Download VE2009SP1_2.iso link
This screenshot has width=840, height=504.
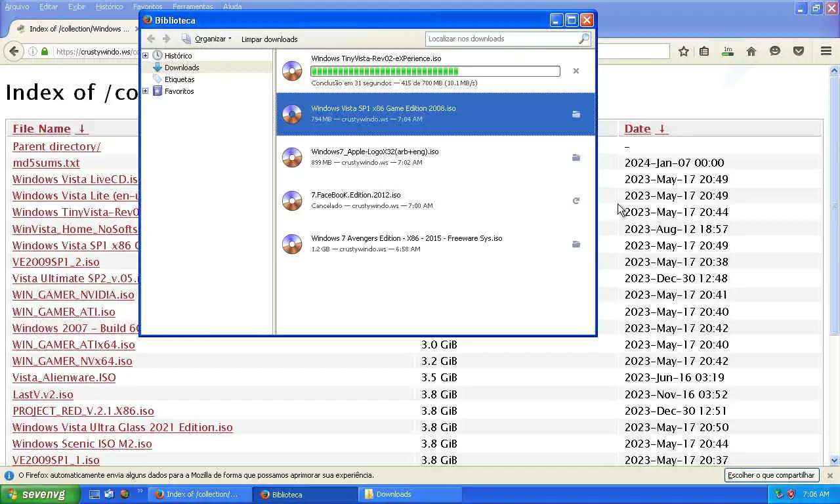pyautogui.click(x=56, y=262)
